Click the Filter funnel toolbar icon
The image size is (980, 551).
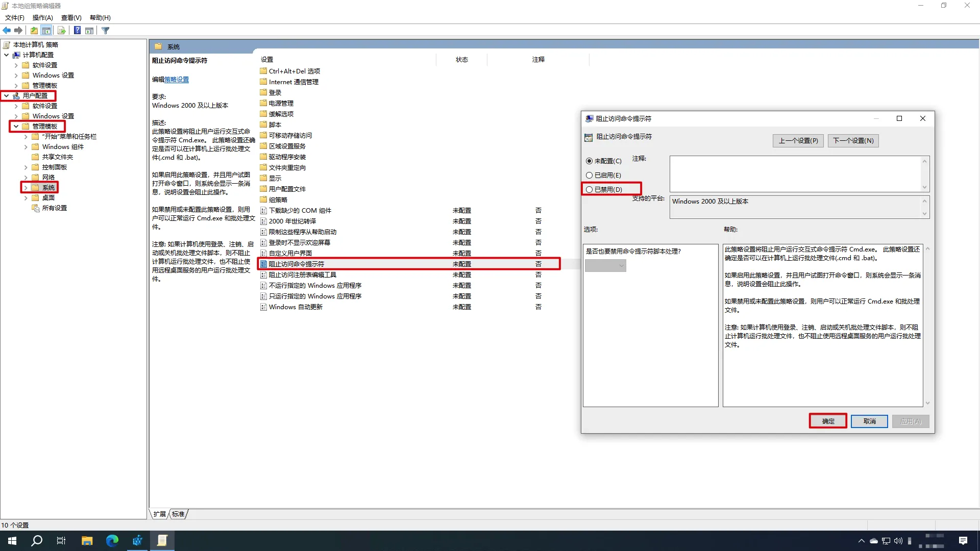106,31
